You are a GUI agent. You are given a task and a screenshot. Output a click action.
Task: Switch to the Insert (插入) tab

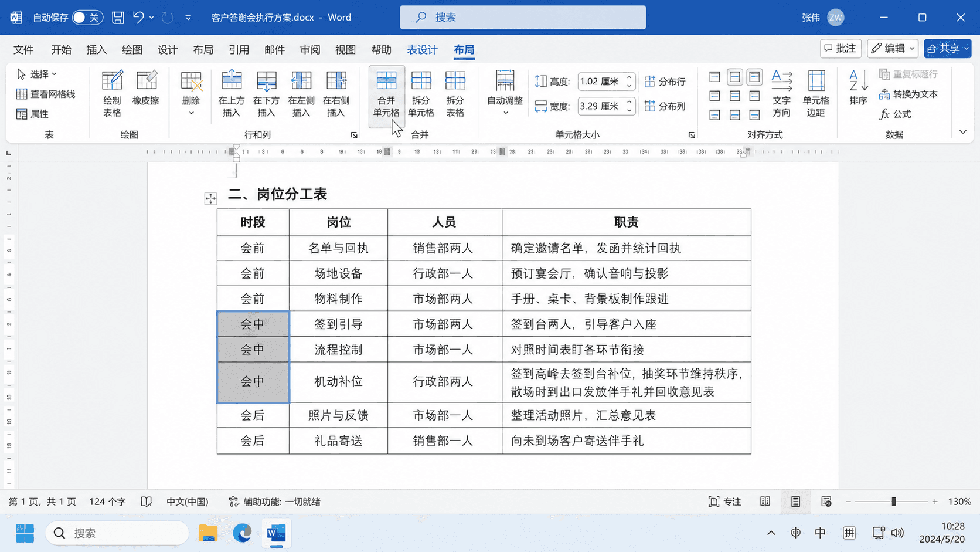(x=97, y=50)
